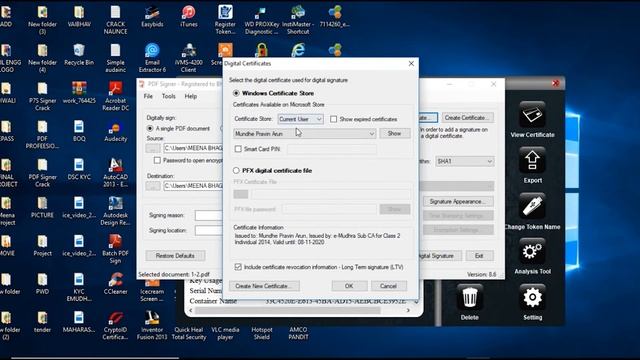The height and width of the screenshot is (360, 640).
Task: Select Windows Certificate Store radio button
Action: pyautogui.click(x=236, y=93)
